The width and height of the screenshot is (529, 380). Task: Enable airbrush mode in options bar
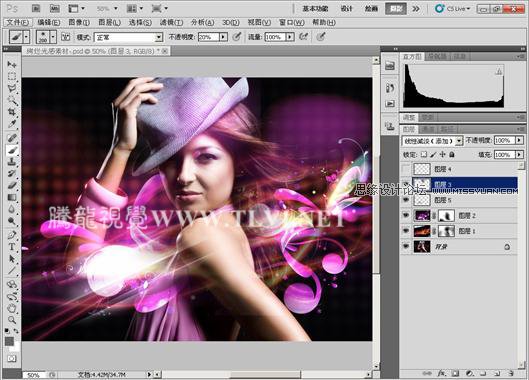point(303,36)
